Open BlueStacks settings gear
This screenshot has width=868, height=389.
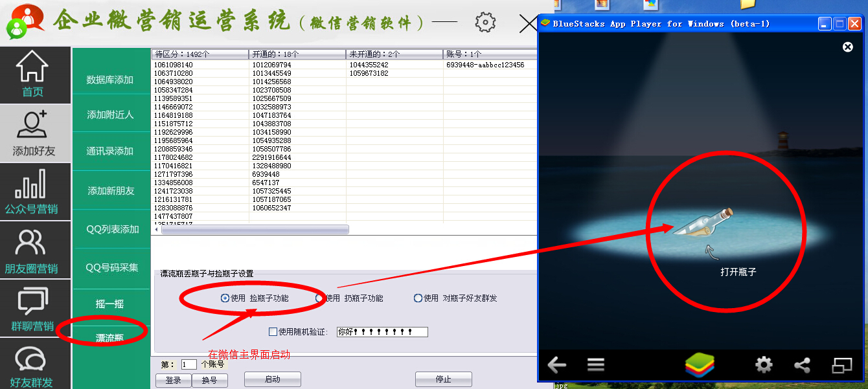pos(764,365)
